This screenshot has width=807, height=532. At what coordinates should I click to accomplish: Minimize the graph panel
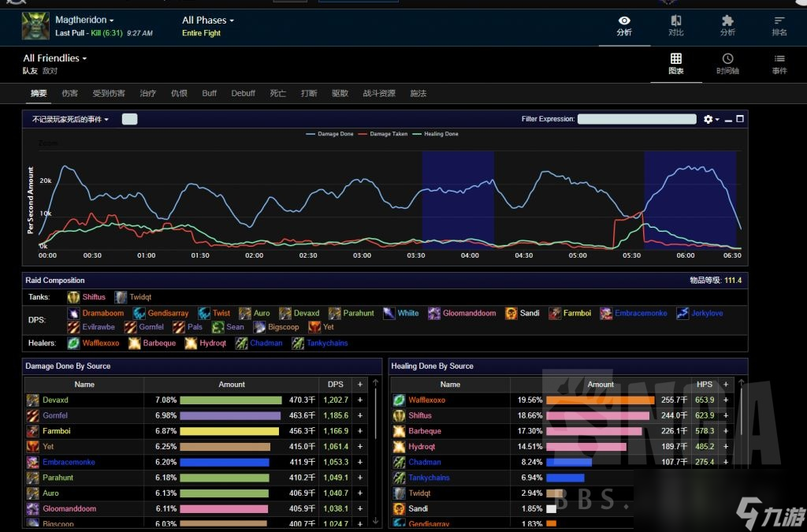pyautogui.click(x=728, y=119)
